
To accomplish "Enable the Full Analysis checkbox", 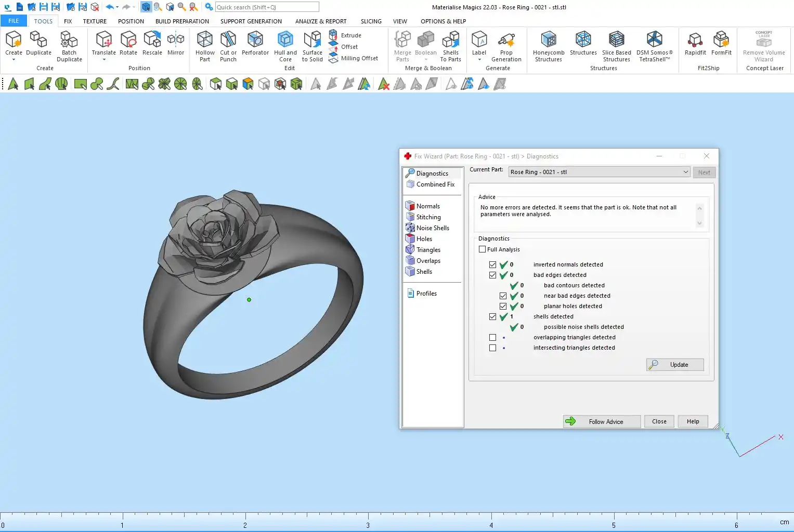I will [483, 249].
